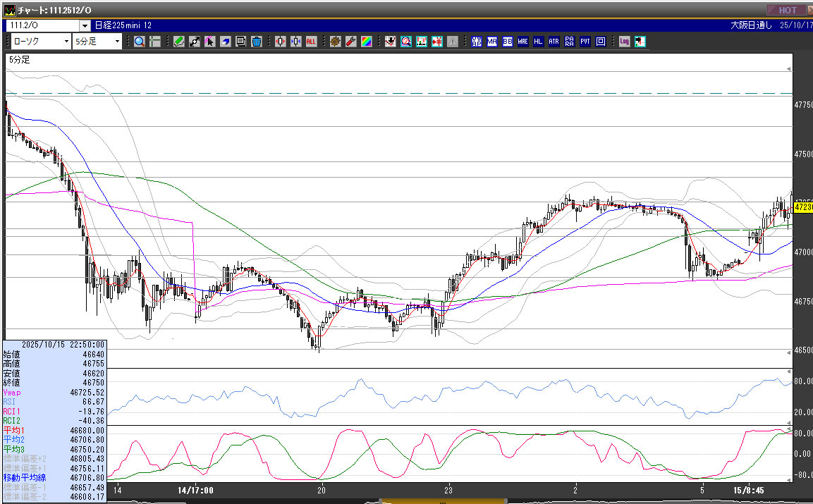Toggle the MA moving average indicator
This screenshot has width=813, height=504.
point(491,42)
